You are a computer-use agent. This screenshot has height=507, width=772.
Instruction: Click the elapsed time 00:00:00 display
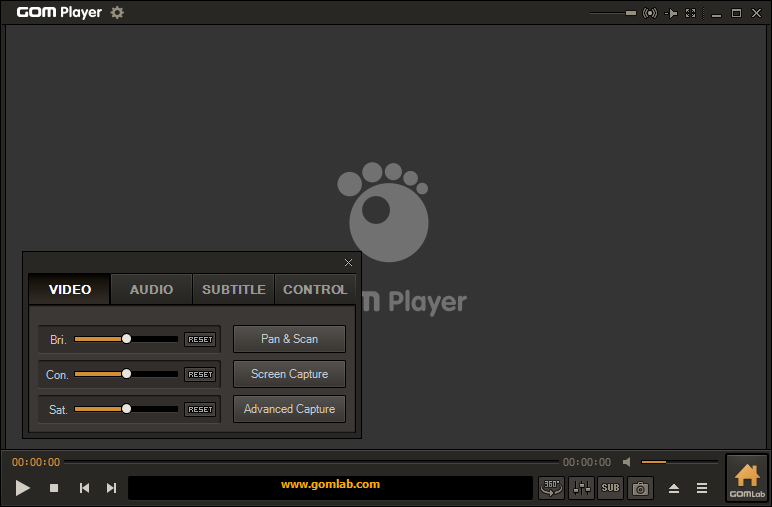[x=36, y=462]
